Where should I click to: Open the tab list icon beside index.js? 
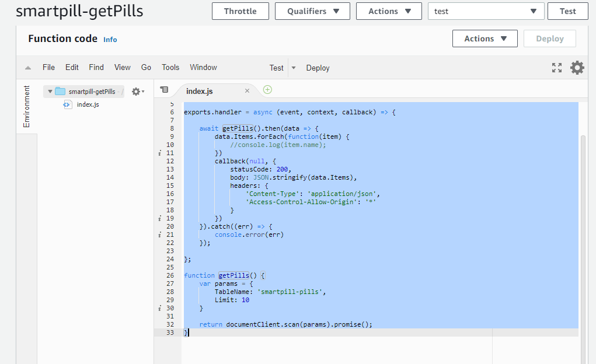point(164,90)
